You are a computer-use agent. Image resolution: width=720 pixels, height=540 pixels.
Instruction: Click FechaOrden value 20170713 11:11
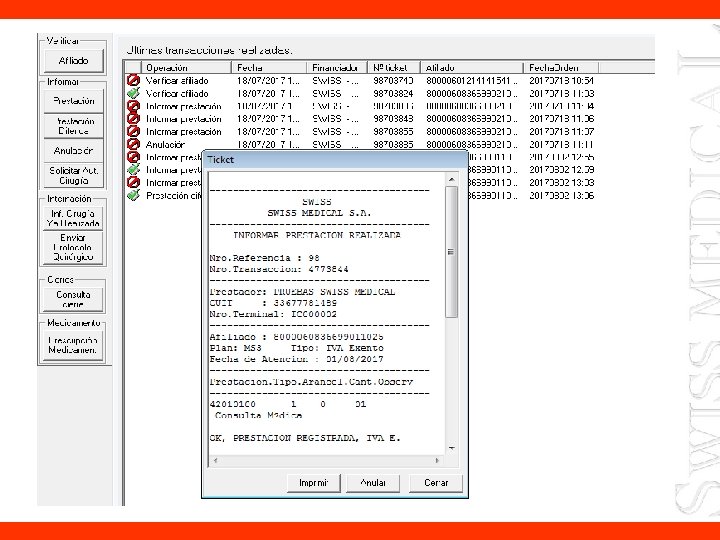[562, 145]
